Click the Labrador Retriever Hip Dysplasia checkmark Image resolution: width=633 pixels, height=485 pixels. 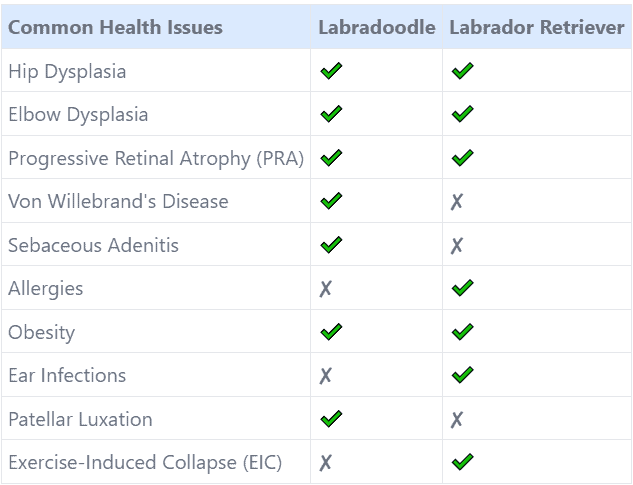tap(463, 71)
